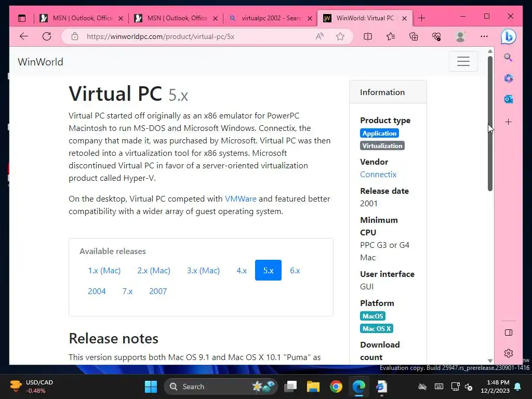Select release 4.x
This screenshot has height=399, width=532.
click(x=242, y=270)
